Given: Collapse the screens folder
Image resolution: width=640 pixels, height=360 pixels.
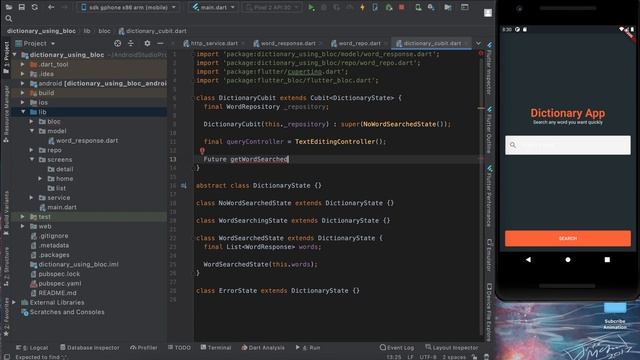Looking at the screenshot, I should (31, 160).
